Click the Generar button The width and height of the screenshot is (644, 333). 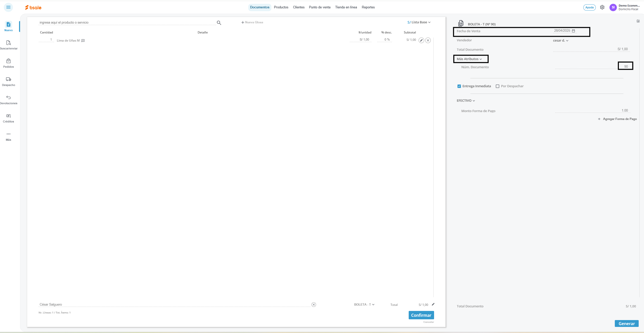(626, 324)
